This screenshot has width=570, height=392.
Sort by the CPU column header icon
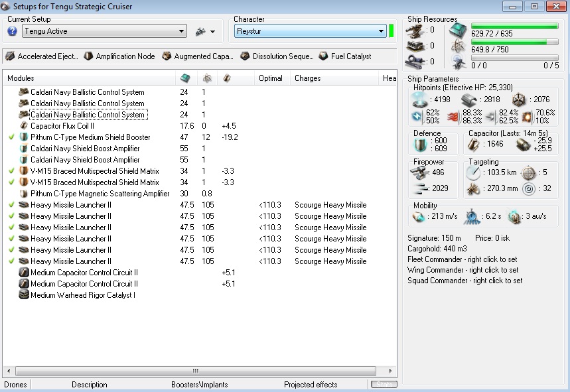coord(185,78)
